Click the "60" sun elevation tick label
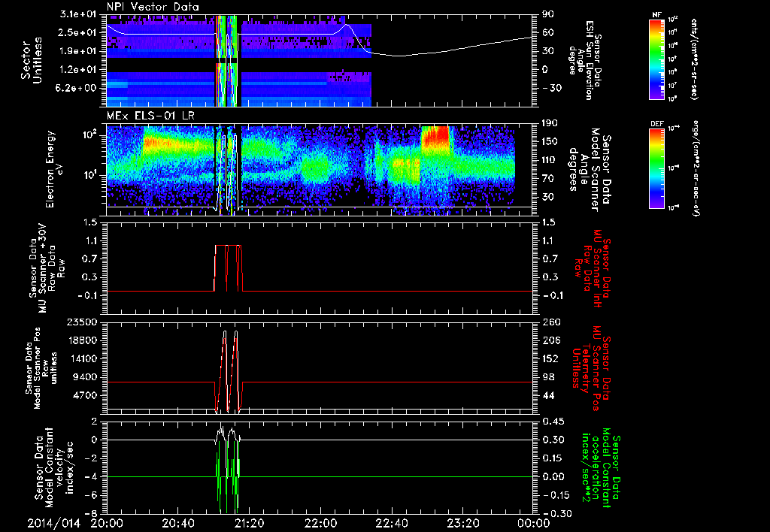Viewport: 770px width, 532px height. tap(547, 32)
